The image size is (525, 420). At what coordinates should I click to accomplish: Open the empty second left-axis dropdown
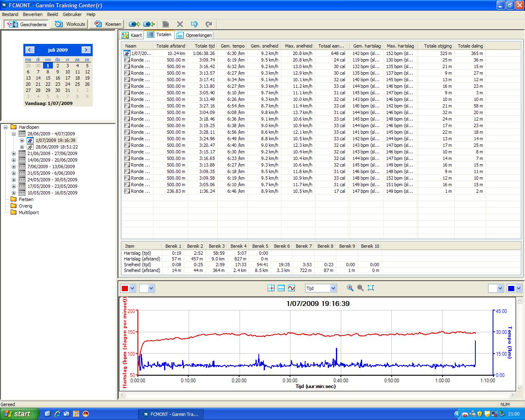tap(151, 288)
